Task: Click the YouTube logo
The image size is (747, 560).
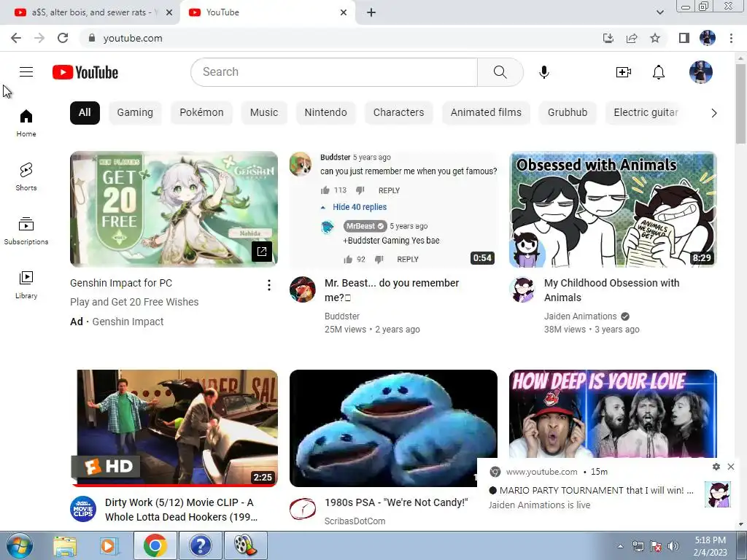Action: [85, 72]
